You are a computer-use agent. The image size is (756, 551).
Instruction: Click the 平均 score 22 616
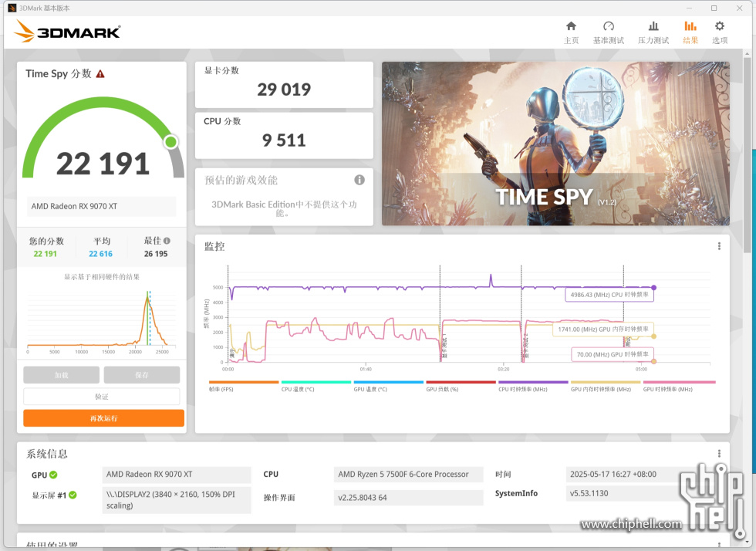coord(101,254)
